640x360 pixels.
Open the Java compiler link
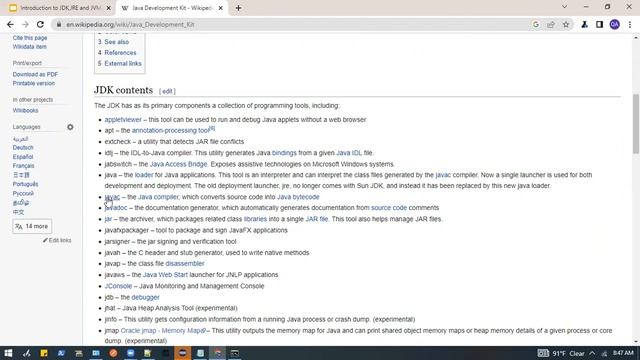(158, 197)
